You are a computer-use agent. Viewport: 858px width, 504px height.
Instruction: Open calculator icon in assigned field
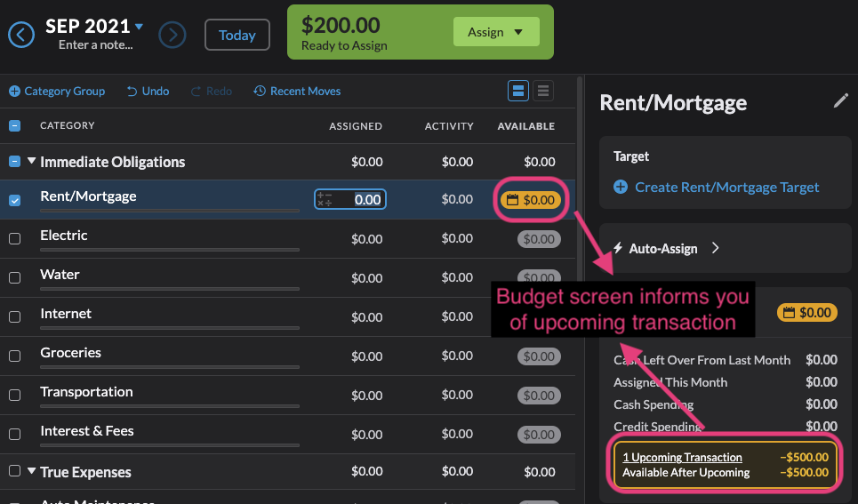click(x=325, y=199)
